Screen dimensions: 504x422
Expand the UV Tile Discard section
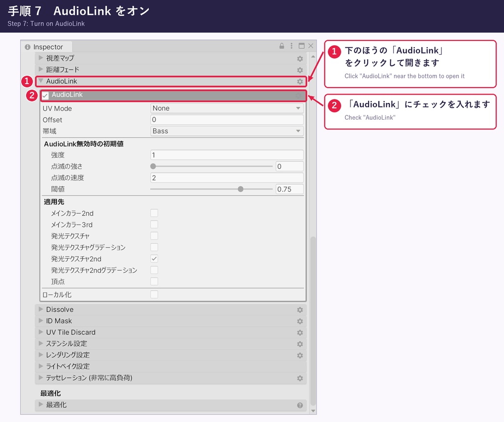41,332
